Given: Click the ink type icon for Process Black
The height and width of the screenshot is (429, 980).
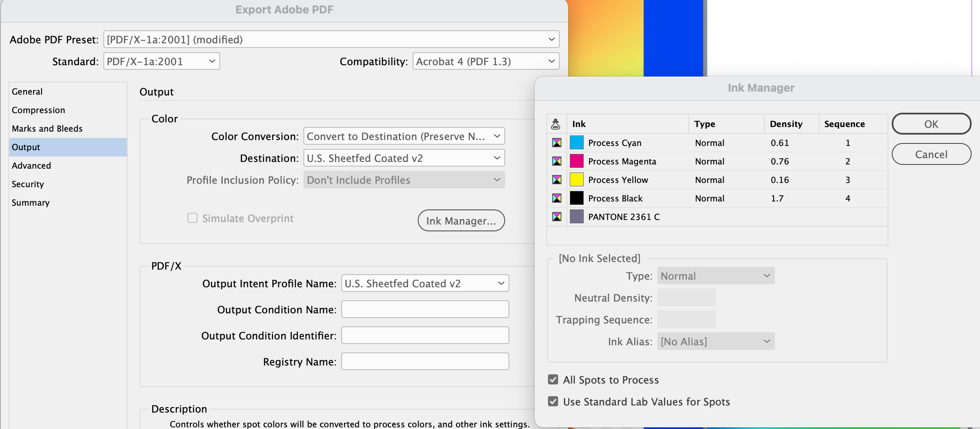Looking at the screenshot, I should (556, 198).
